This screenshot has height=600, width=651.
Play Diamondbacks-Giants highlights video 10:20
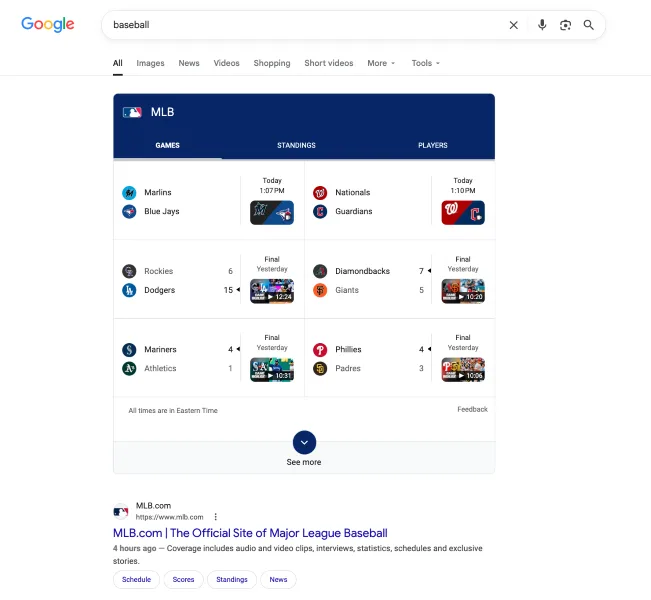tap(463, 291)
